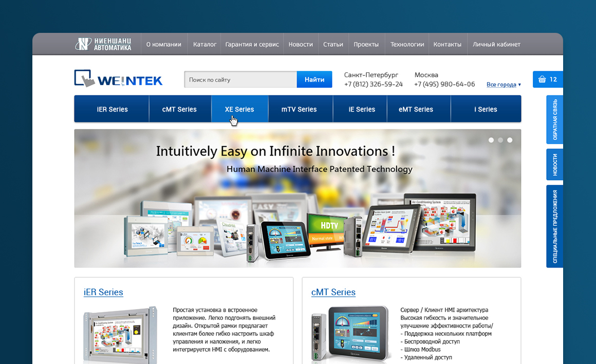596x364 pixels.
Task: Open Контакты menu item
Action: [448, 45]
